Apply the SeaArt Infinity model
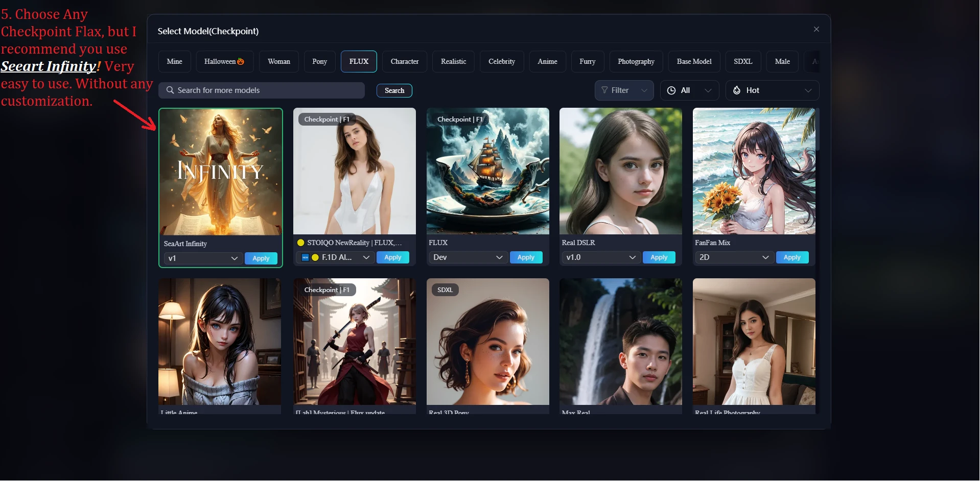This screenshot has height=481, width=980. pyautogui.click(x=261, y=258)
